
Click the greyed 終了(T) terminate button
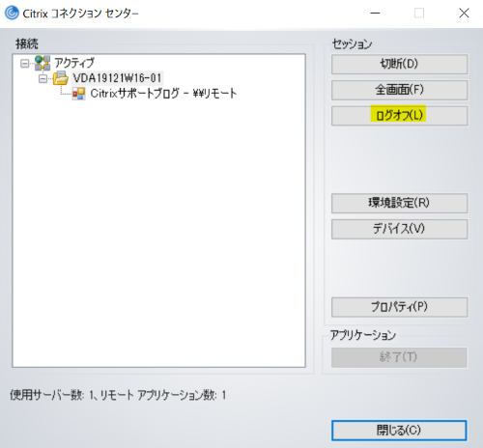point(399,357)
